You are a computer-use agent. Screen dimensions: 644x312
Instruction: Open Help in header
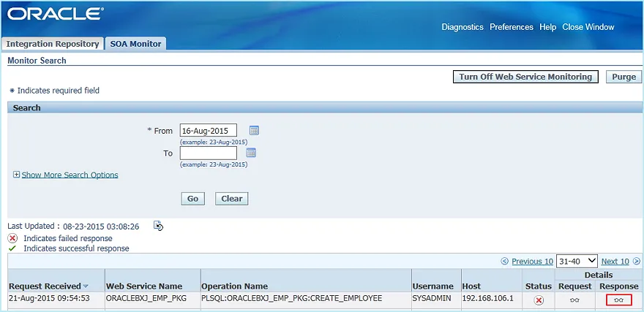click(548, 27)
